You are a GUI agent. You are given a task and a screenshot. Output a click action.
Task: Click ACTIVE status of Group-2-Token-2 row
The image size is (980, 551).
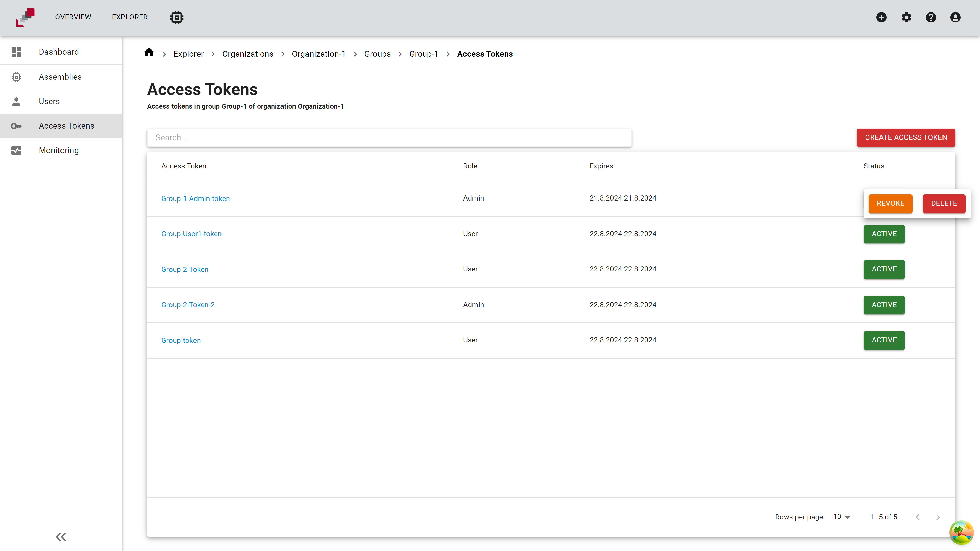pos(884,305)
